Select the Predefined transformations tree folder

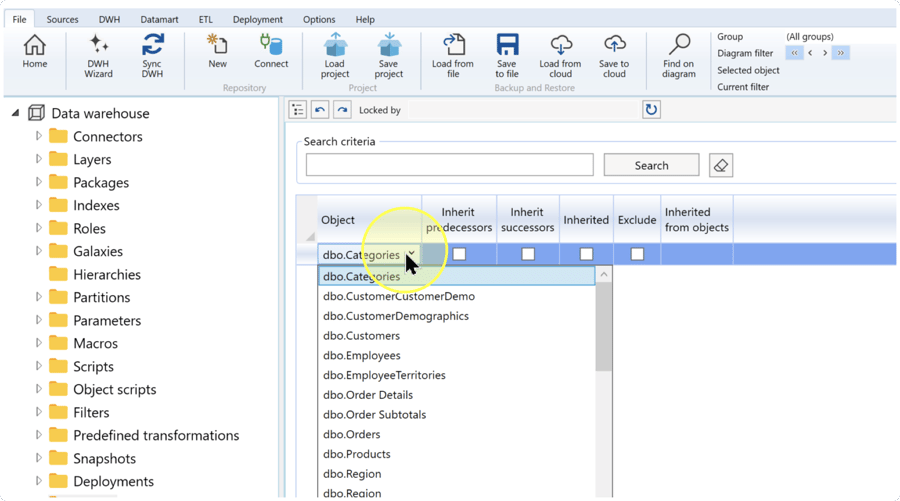point(144,435)
